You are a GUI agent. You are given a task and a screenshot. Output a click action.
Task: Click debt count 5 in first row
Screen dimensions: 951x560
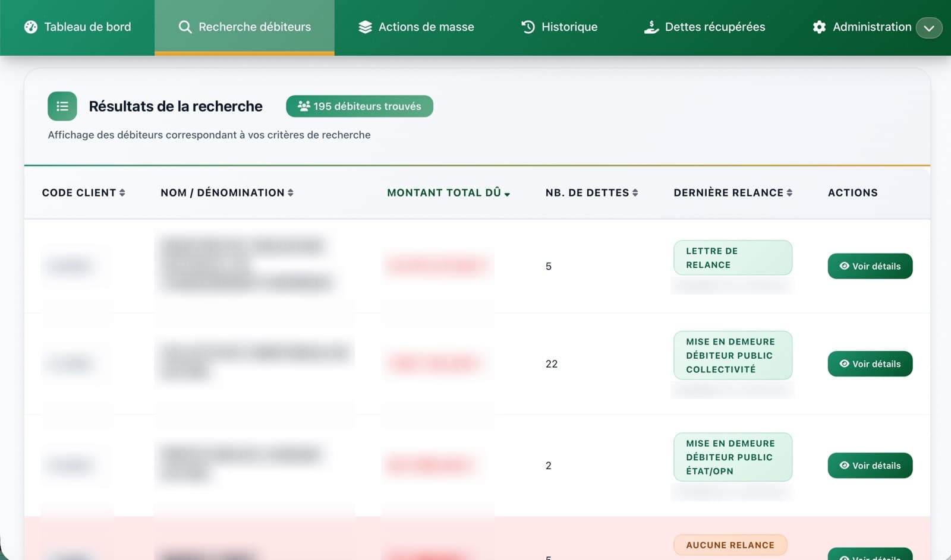(549, 267)
